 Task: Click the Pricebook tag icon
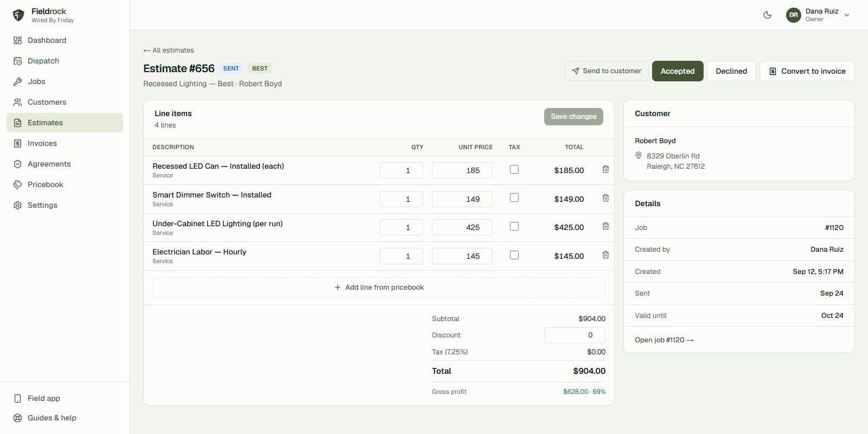pyautogui.click(x=18, y=184)
